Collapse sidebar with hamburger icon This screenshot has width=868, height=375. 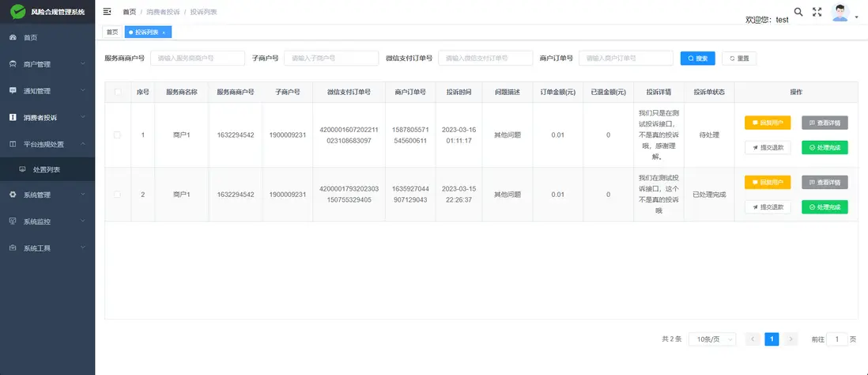[108, 12]
